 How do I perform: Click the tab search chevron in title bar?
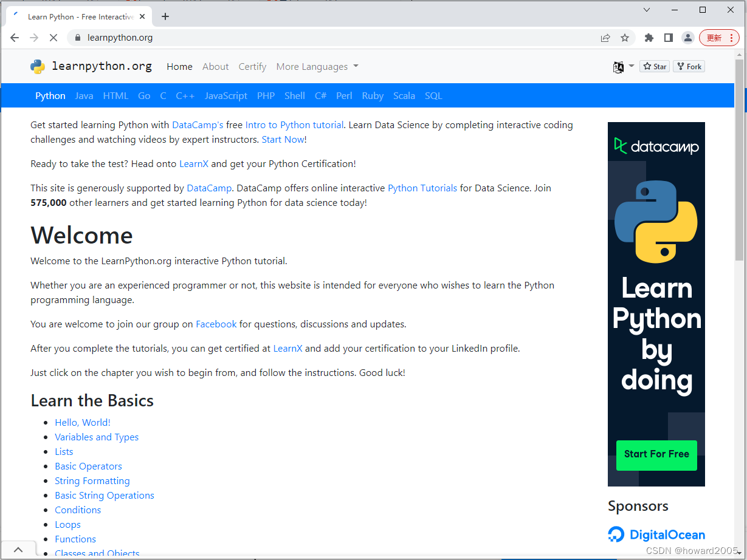tap(647, 10)
